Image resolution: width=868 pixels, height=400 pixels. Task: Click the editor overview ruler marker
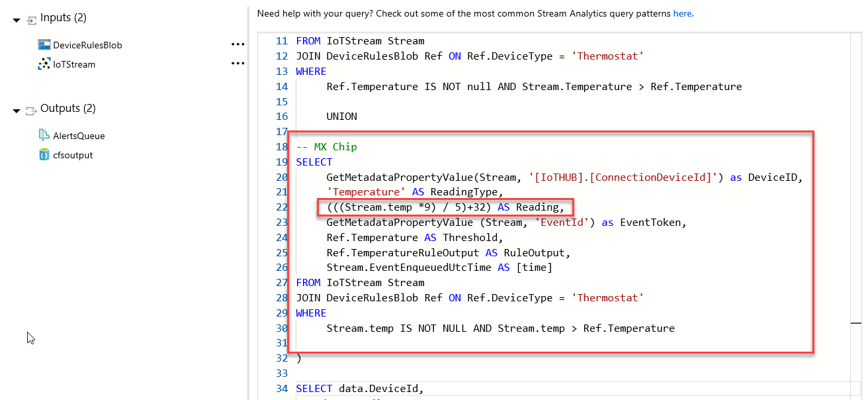[x=856, y=323]
